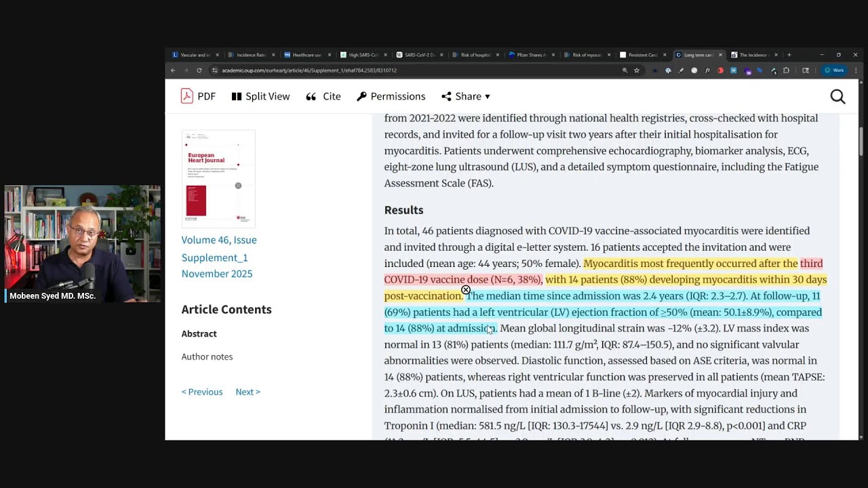The image size is (868, 488).
Task: Go to the Previous article
Action: click(x=202, y=392)
